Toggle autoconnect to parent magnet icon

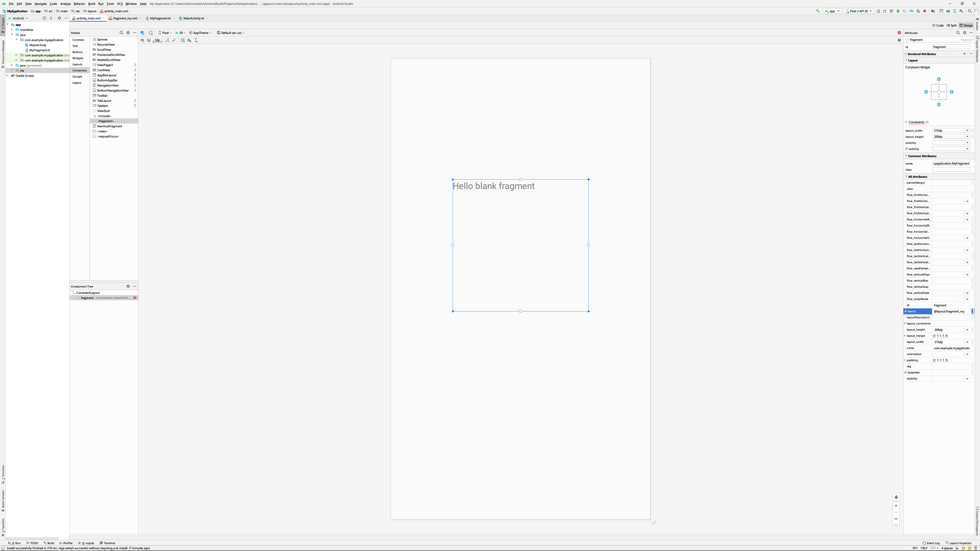pos(149,40)
